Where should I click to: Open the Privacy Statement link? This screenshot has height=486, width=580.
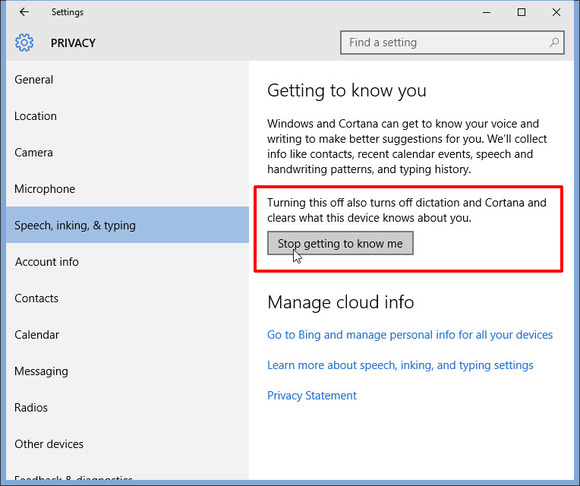point(312,395)
